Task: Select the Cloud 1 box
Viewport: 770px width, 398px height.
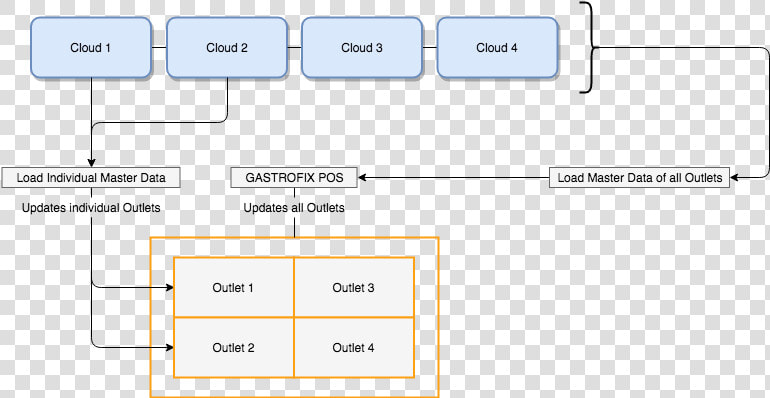Action: click(x=91, y=48)
